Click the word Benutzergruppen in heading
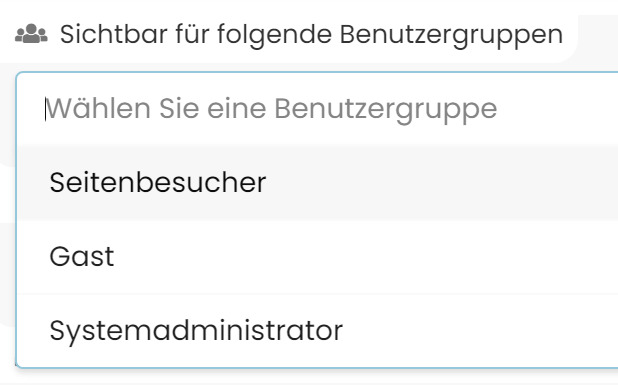Viewport: 618px width, 385px height. [451, 35]
